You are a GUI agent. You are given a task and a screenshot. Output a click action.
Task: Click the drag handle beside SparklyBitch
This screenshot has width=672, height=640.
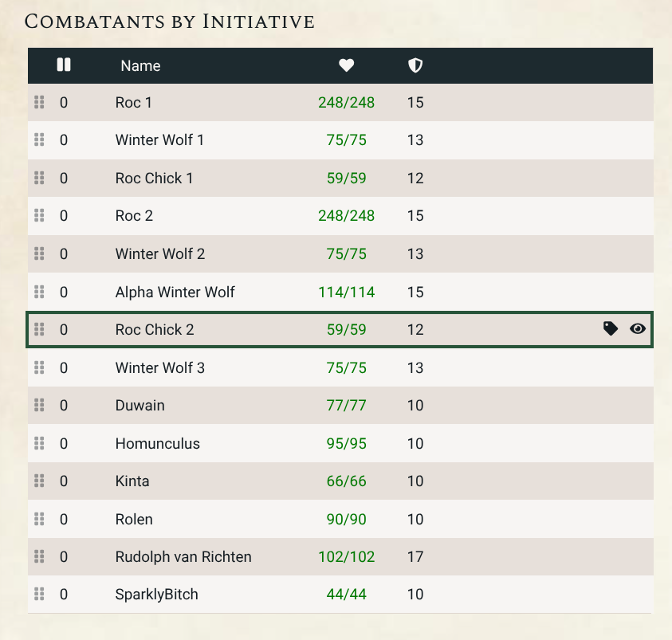(39, 595)
